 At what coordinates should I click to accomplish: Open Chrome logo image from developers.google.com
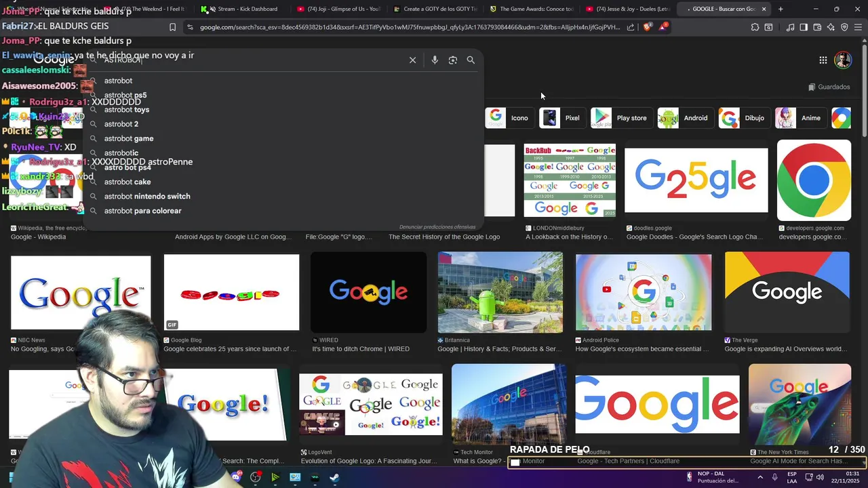tap(814, 180)
